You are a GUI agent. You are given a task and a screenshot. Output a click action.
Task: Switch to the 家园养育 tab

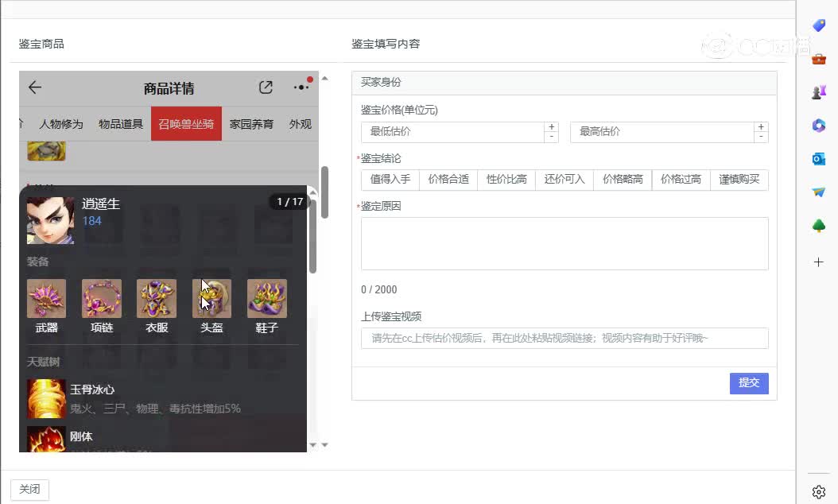tap(251, 124)
